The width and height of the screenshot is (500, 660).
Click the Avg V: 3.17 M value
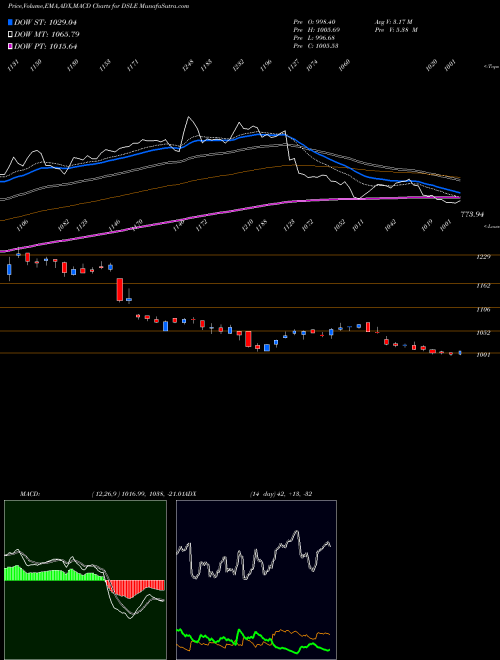[394, 22]
